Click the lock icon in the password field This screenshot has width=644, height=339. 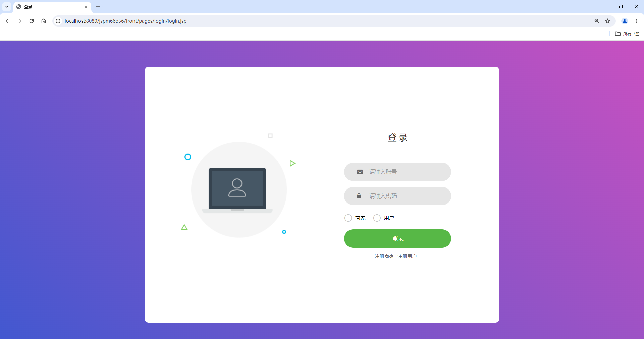[359, 196]
